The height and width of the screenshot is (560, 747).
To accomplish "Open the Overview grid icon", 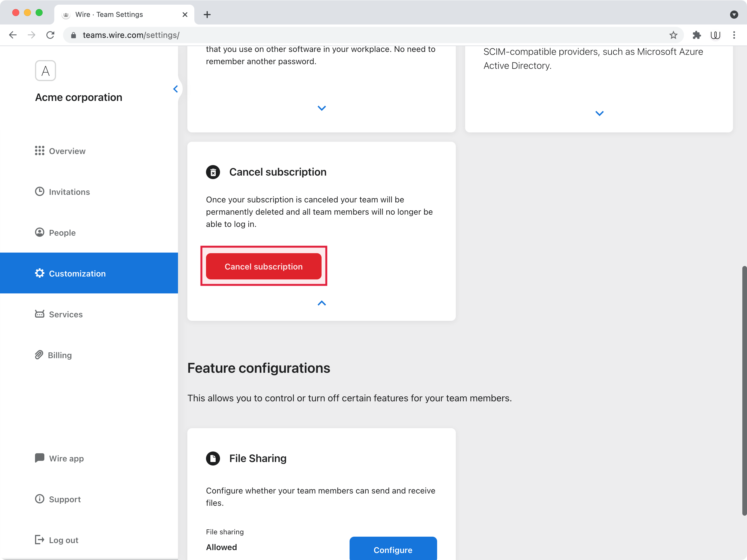I will click(39, 150).
